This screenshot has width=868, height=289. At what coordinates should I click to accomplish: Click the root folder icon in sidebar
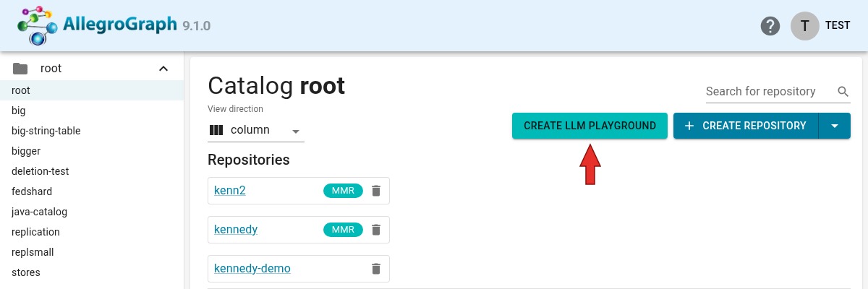(20, 69)
